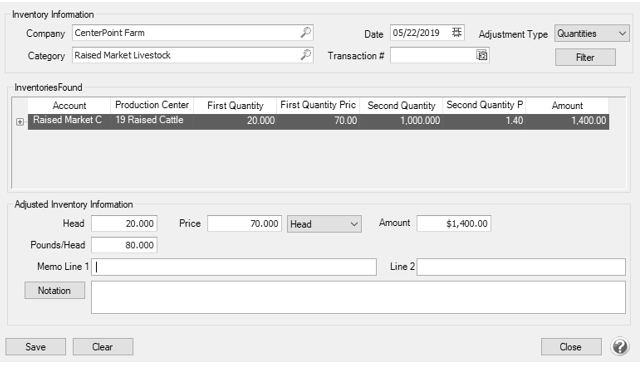Click the Transaction # lookup icon
Viewport: 640px width, 366px height.
pyautogui.click(x=482, y=55)
